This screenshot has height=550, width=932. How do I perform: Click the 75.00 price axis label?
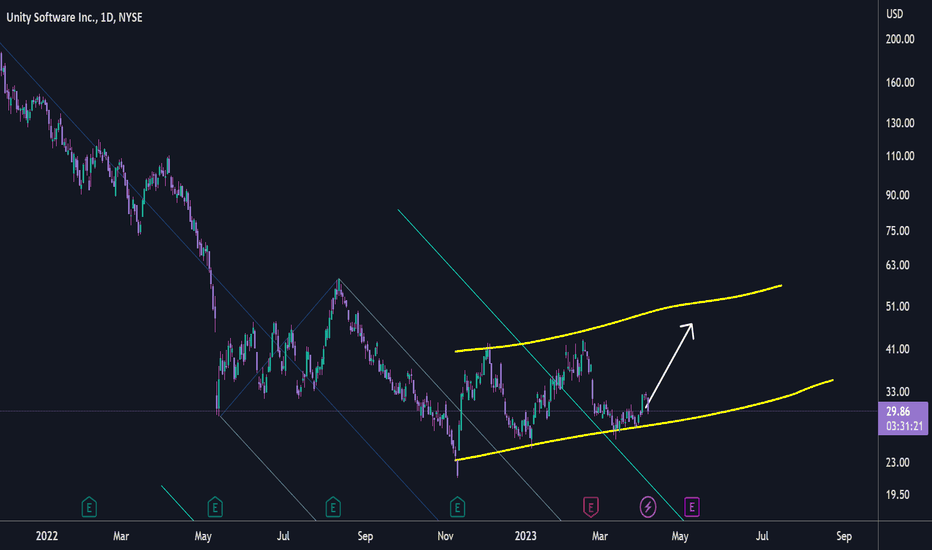898,231
